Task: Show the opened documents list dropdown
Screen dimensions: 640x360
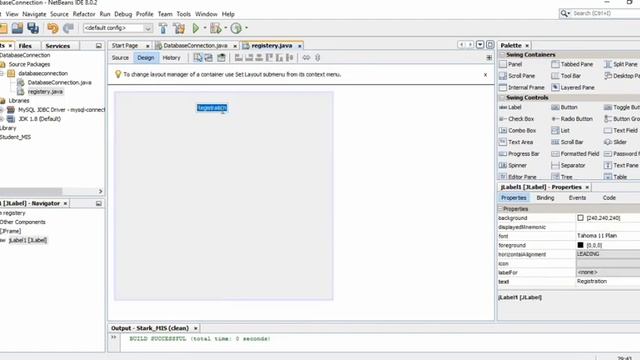Action: [x=480, y=44]
